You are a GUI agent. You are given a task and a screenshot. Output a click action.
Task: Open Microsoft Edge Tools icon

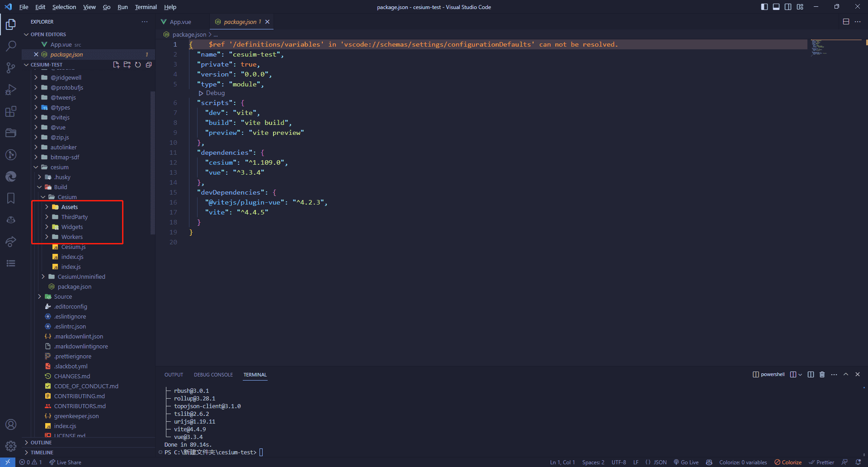11,176
